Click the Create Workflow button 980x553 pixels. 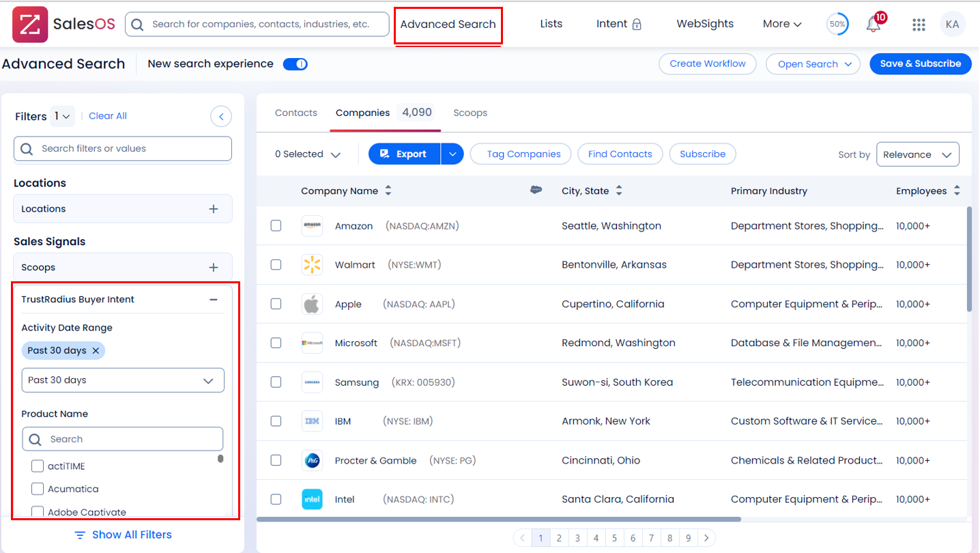(x=708, y=63)
